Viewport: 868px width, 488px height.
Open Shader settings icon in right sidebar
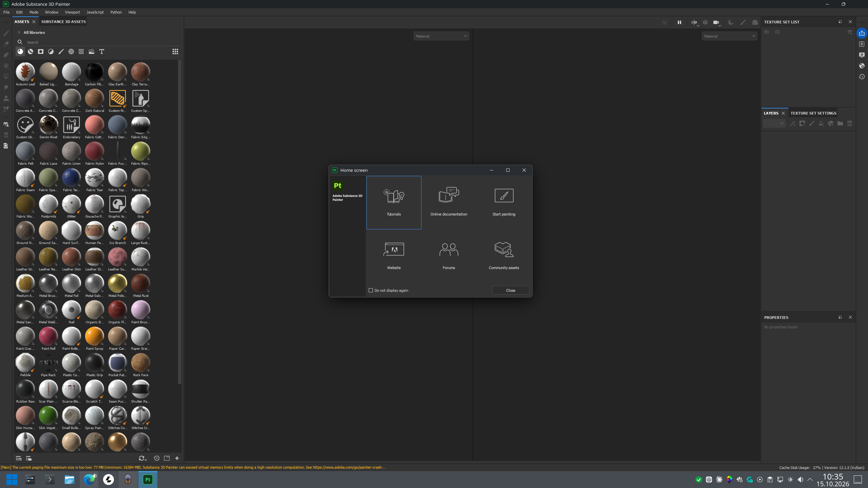point(862,66)
